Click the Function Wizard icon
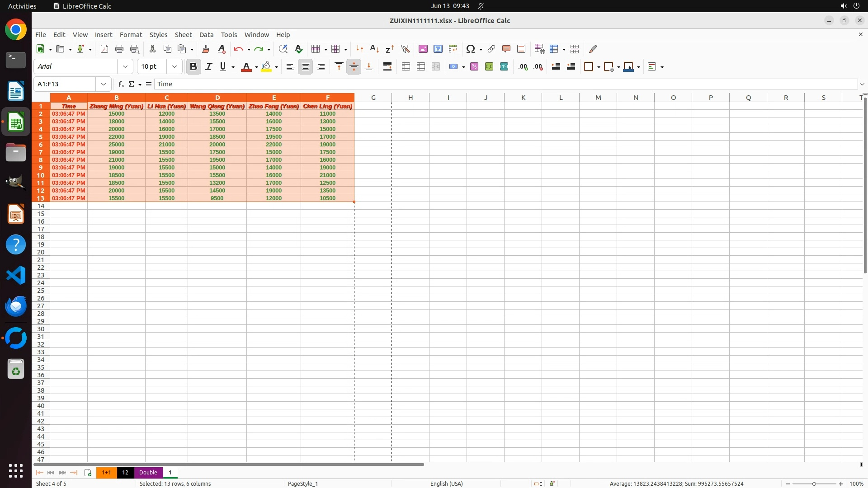The image size is (868, 488). 121,84
